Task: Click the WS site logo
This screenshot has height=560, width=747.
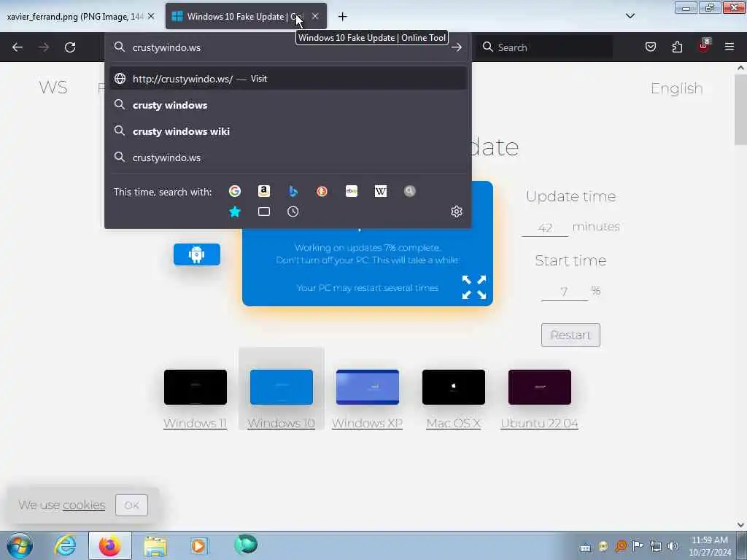Action: (53, 87)
